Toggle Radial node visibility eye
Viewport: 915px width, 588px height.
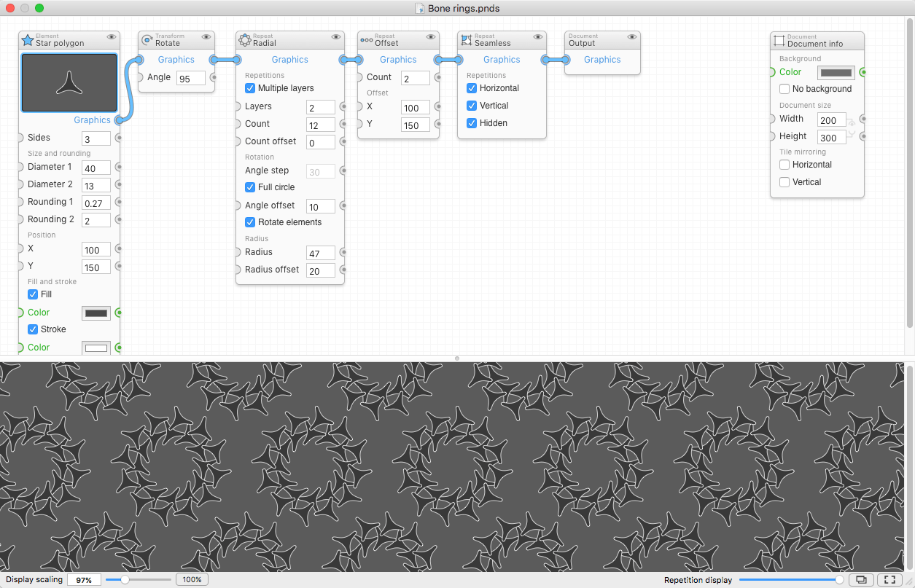tap(336, 36)
